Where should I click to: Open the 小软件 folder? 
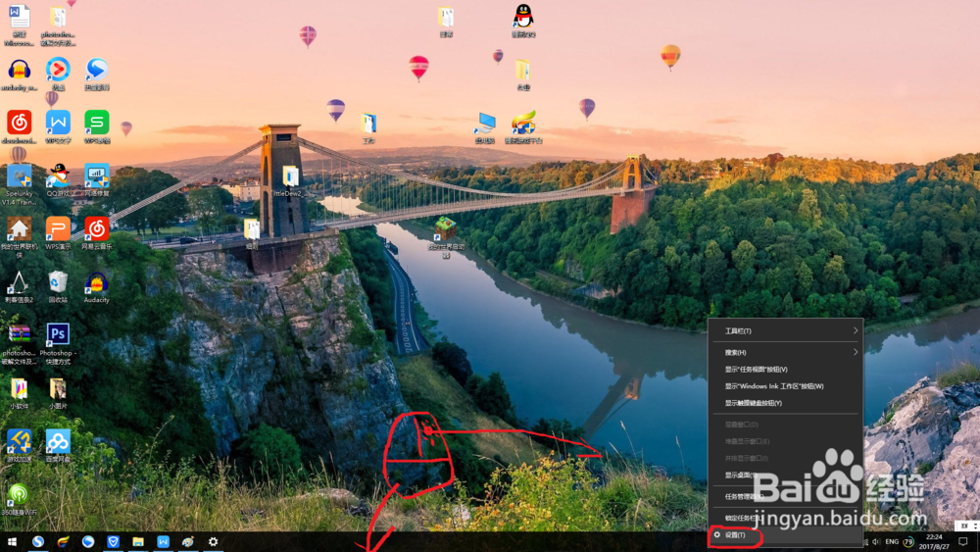pos(20,394)
